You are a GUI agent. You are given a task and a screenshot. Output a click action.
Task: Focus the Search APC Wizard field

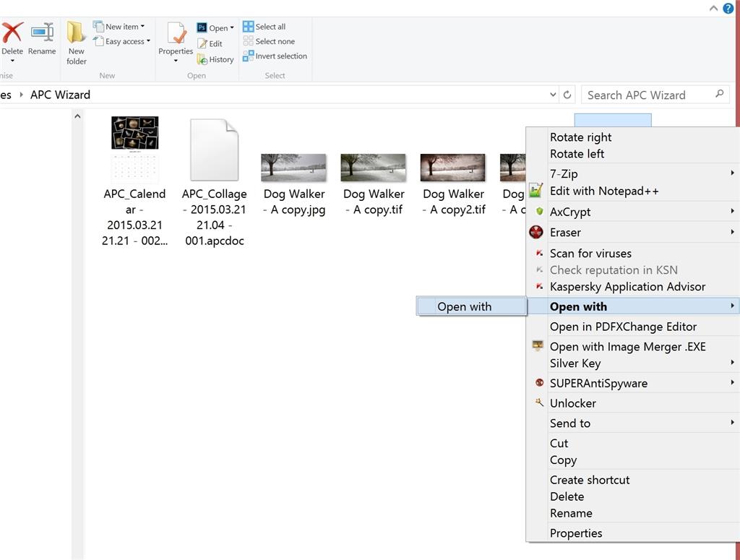pos(655,95)
